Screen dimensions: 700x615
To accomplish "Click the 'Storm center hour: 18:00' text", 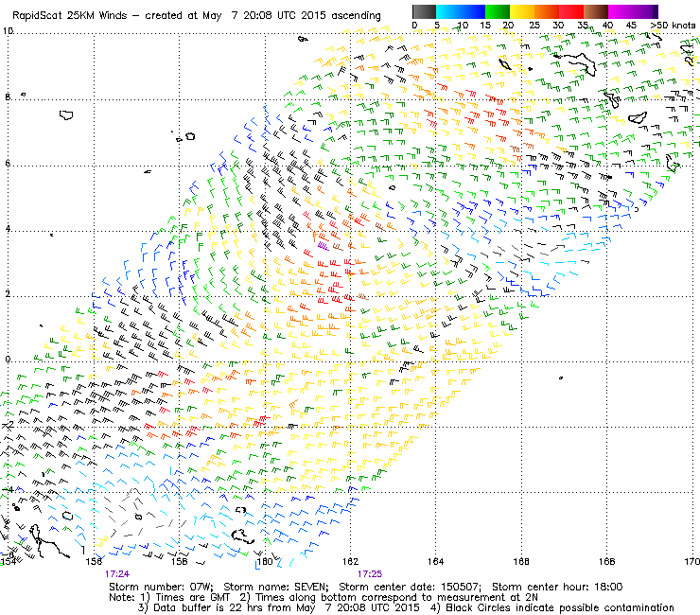I will click(557, 587).
